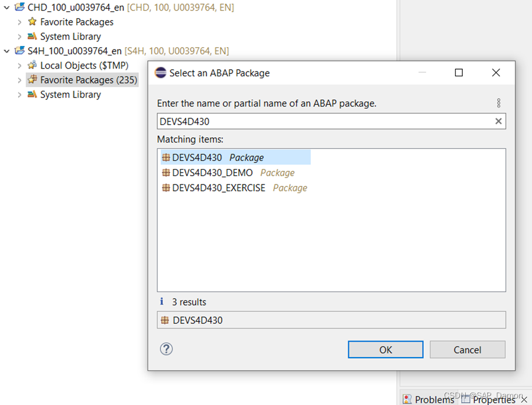Click the Problems view icon
This screenshot has width=532, height=405.
pyautogui.click(x=407, y=399)
